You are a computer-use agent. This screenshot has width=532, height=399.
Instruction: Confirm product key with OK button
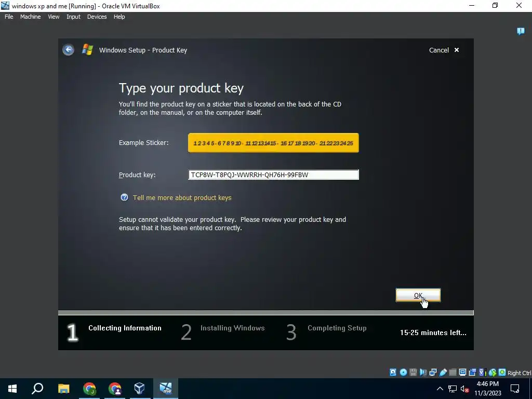[x=418, y=295]
